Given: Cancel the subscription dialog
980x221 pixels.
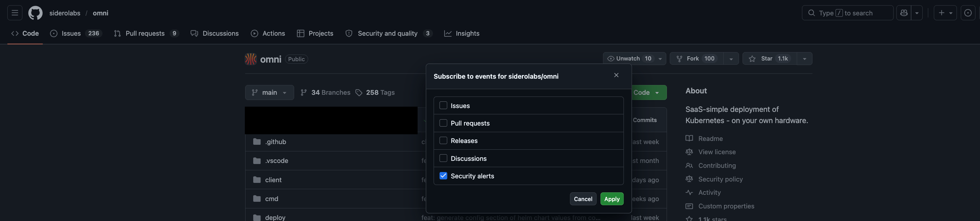Looking at the screenshot, I should [x=583, y=199].
